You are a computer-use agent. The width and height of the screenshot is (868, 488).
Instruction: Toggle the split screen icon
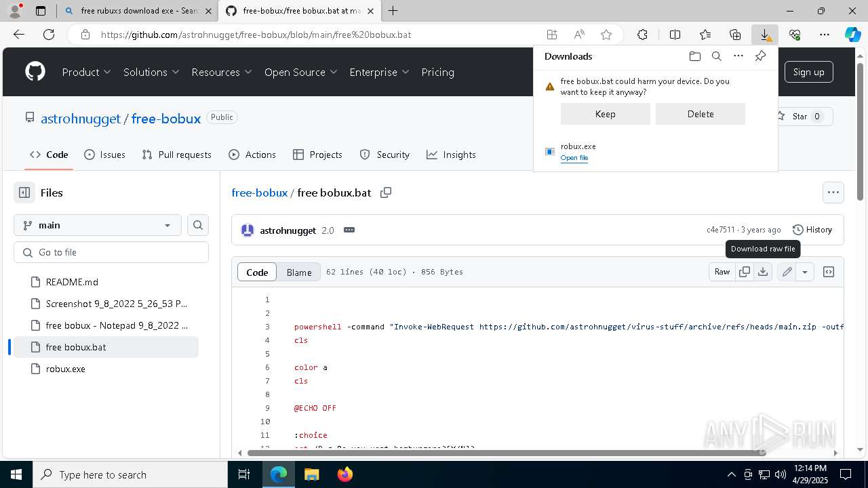[x=675, y=35]
